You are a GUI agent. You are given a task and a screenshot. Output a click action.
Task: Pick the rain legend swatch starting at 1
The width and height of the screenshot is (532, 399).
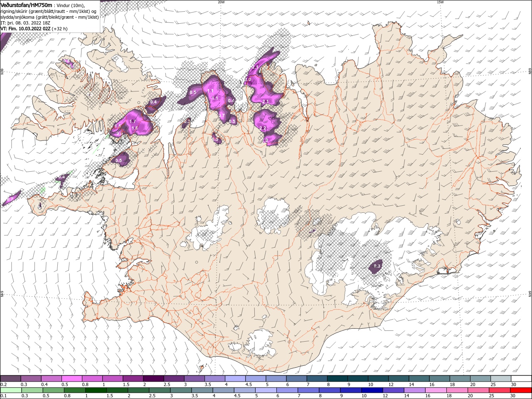click(96, 390)
